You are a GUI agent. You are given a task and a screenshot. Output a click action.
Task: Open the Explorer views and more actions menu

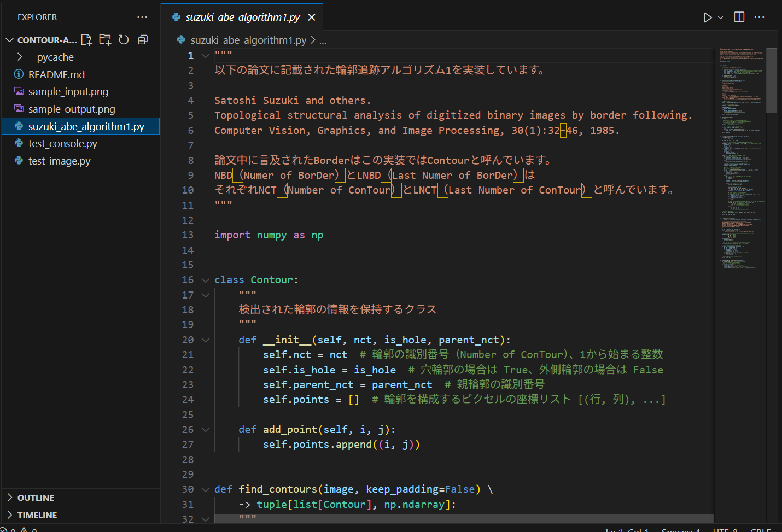pos(142,17)
